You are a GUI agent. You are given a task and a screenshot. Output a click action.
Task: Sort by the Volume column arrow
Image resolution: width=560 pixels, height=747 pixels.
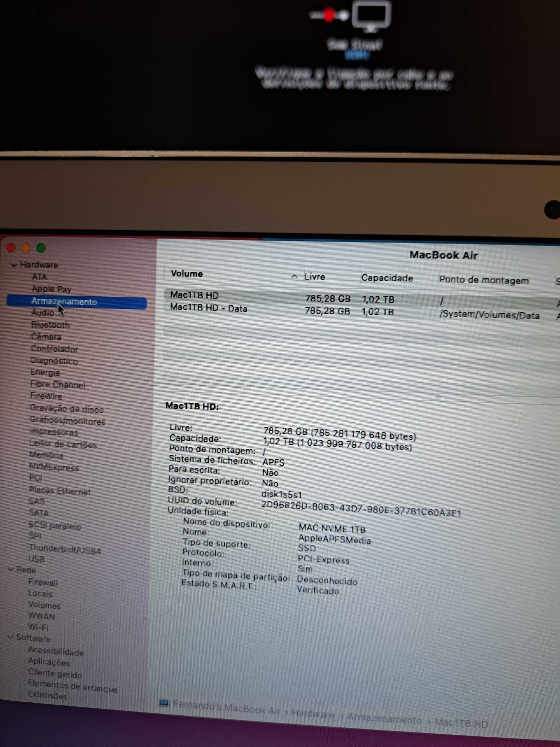294,276
